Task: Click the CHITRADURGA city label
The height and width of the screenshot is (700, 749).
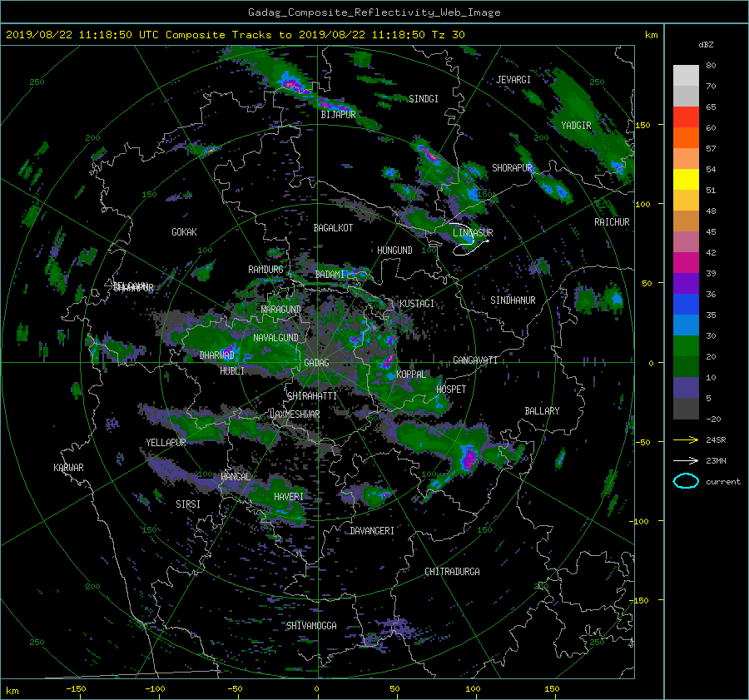Action: pyautogui.click(x=453, y=572)
